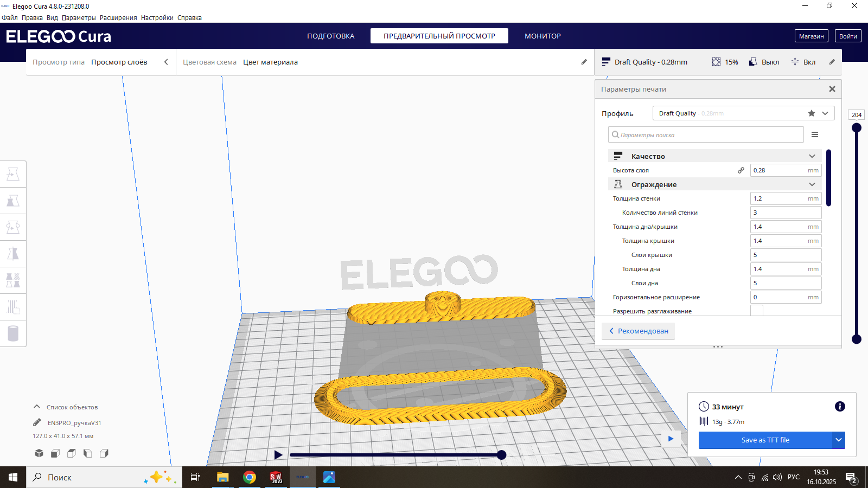Open the Расширения menu
Screen dimensions: 868x488
coord(118,18)
